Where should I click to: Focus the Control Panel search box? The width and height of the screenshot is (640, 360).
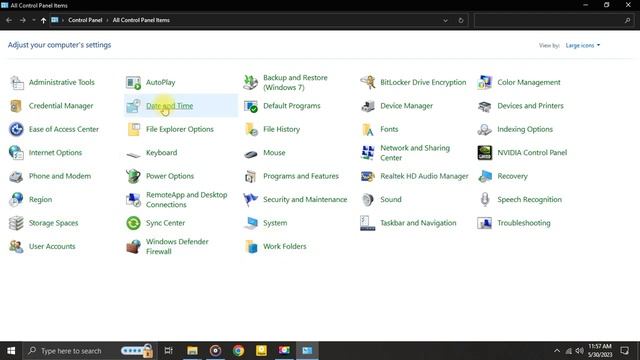point(554,20)
